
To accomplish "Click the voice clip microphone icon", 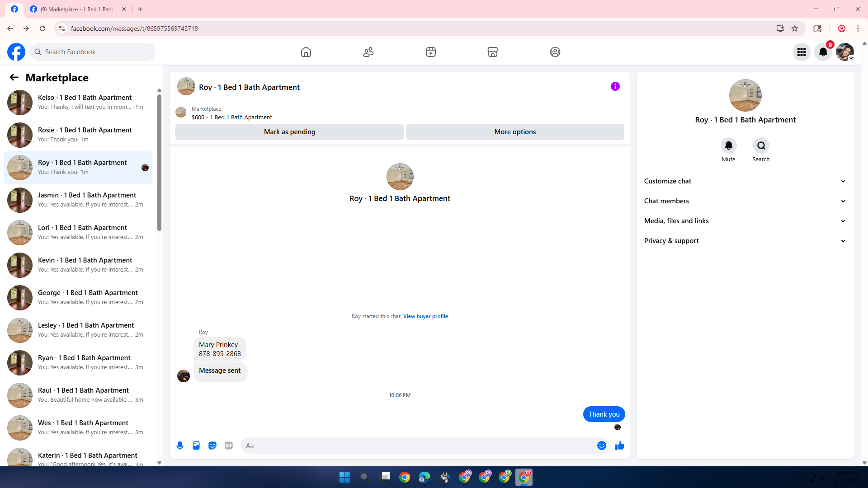I will (180, 446).
